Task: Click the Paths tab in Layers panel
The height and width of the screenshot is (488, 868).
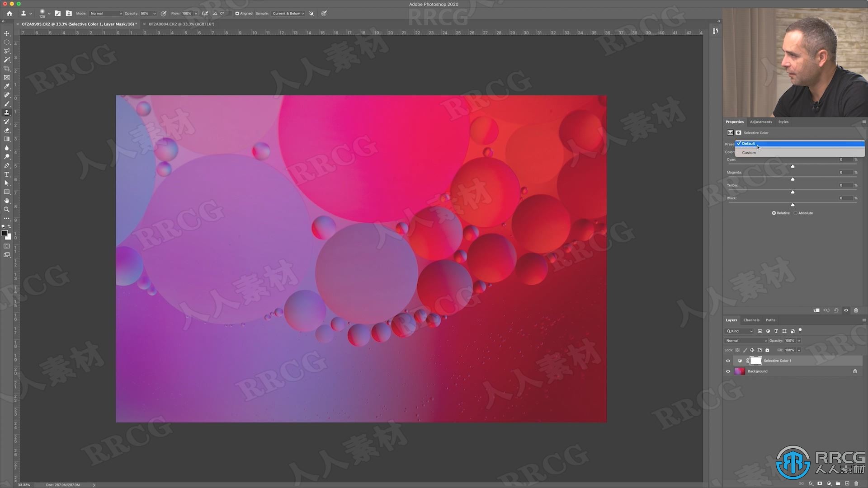Action: [x=769, y=320]
